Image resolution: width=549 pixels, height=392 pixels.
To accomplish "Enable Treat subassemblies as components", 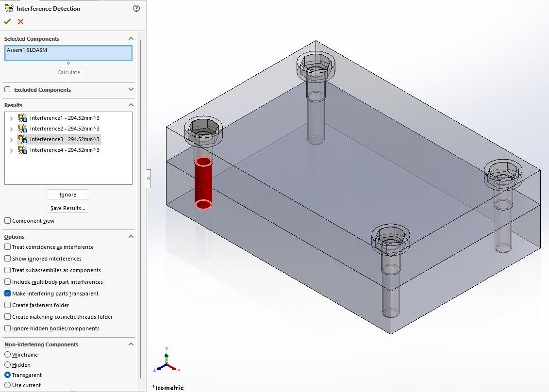I will coord(7,270).
